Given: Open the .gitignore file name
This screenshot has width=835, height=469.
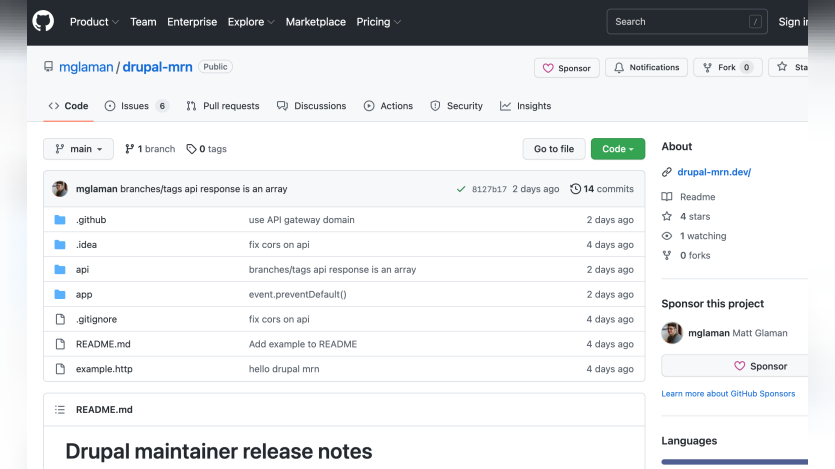Looking at the screenshot, I should [96, 319].
